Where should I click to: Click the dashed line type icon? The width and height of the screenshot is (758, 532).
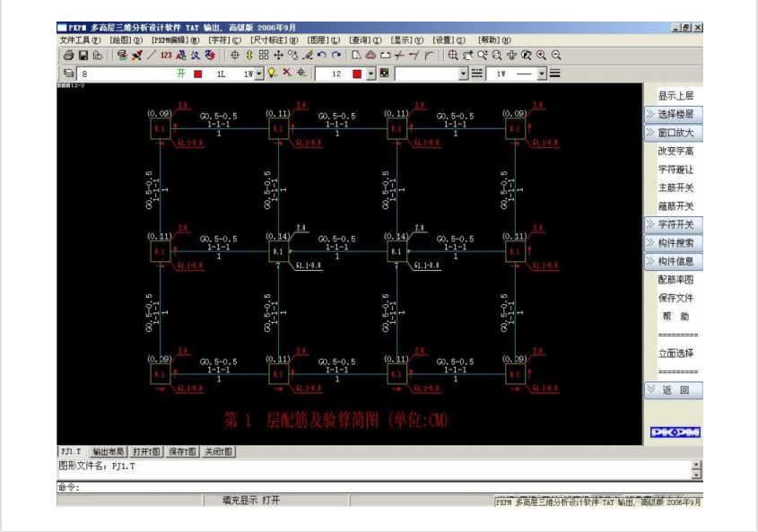click(476, 74)
